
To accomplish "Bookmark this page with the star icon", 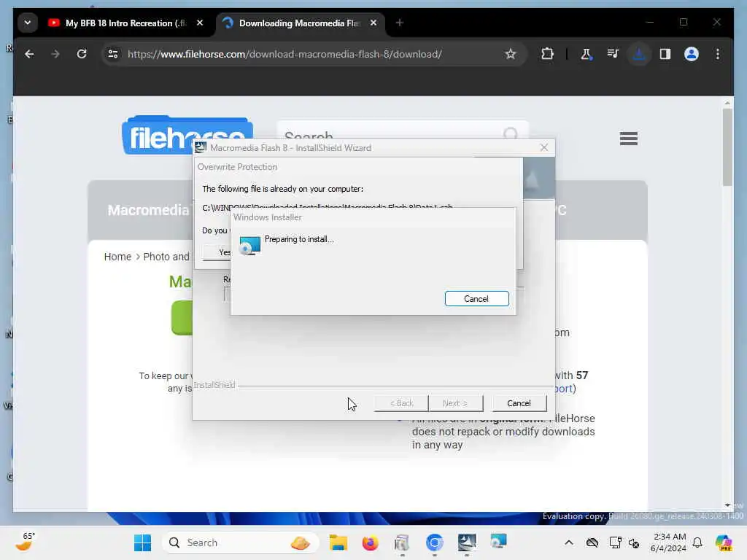I will (510, 54).
